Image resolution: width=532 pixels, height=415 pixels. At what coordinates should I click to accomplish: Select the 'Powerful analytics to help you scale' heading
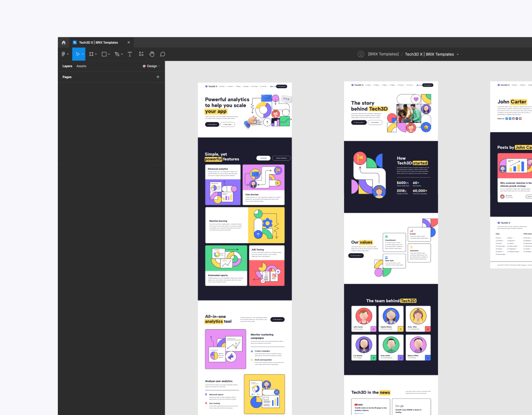pos(227,105)
